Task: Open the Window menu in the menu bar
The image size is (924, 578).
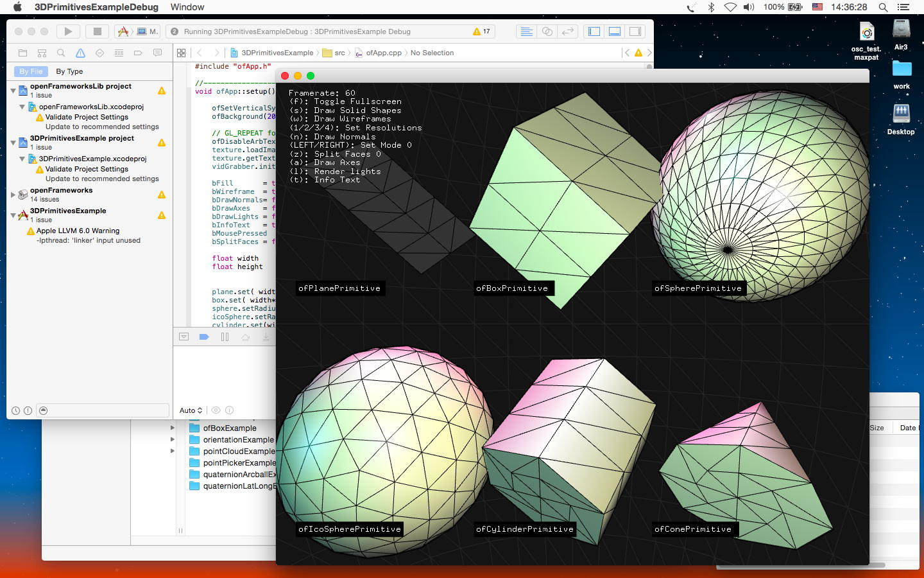Action: (x=187, y=7)
